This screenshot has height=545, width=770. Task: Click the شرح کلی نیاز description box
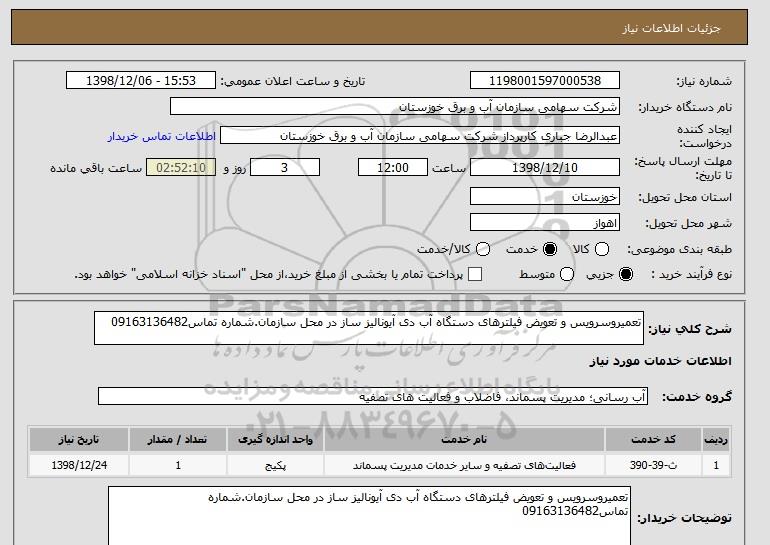369,328
